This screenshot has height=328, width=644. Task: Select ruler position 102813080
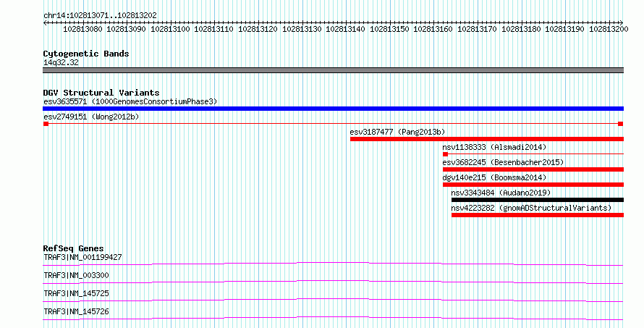click(x=82, y=29)
